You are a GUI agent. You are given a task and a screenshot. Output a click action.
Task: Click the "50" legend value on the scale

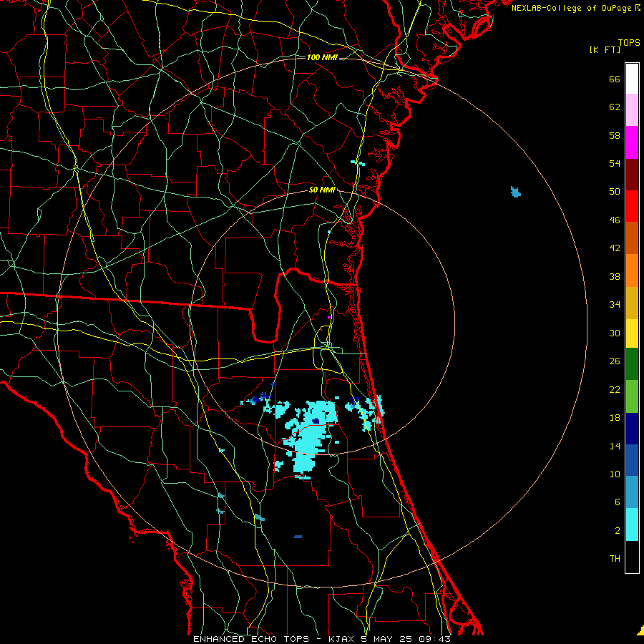tap(615, 192)
